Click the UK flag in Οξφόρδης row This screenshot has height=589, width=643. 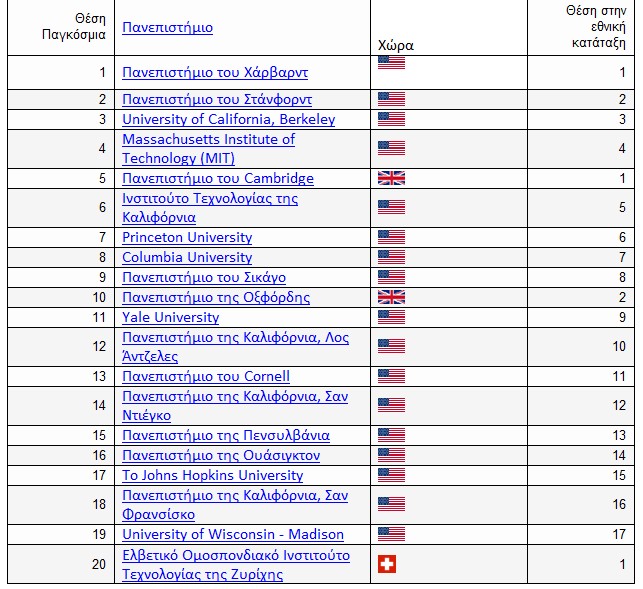point(391,297)
